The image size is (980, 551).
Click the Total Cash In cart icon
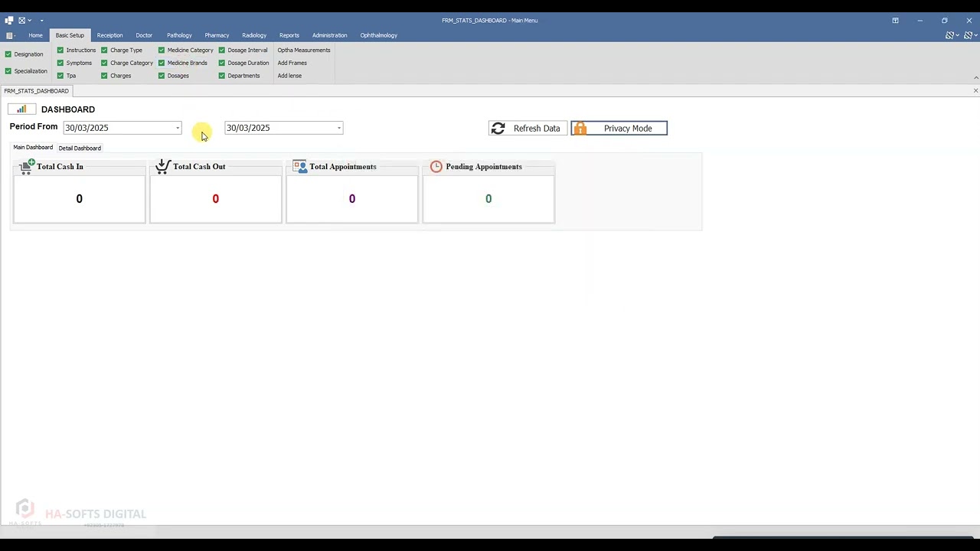pos(27,167)
